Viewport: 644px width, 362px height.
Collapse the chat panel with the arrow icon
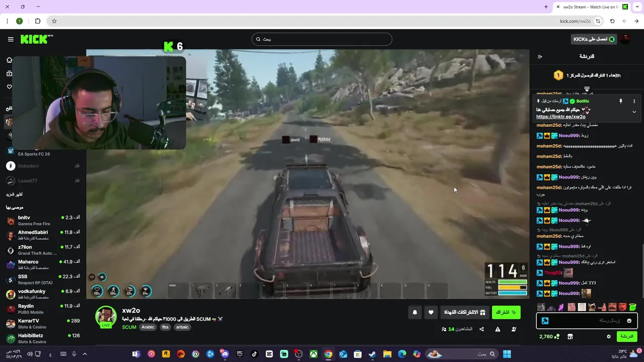tap(540, 56)
